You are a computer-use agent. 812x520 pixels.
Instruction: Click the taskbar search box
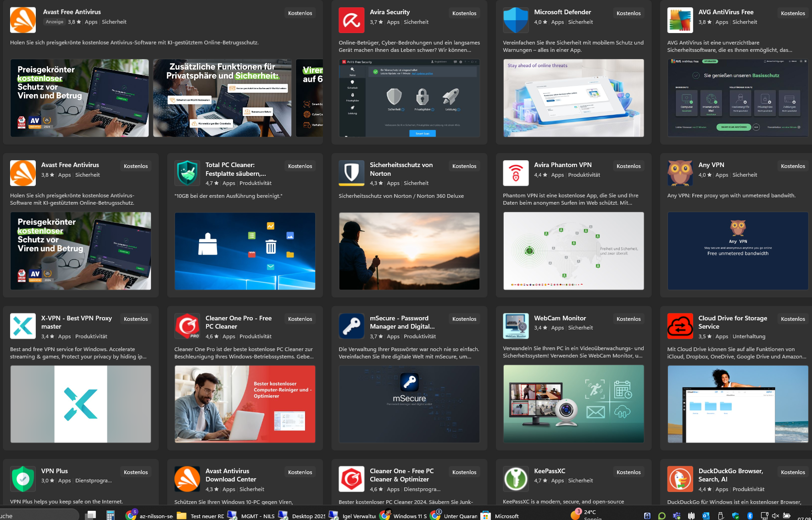coord(39,515)
